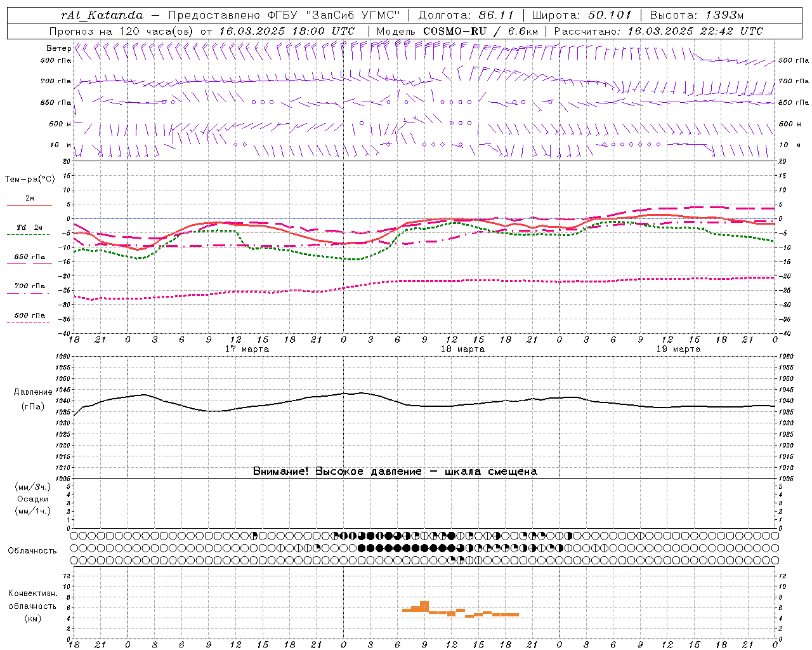This screenshot has width=812, height=650.
Task: Click the 19 марта date label
Action: click(678, 349)
